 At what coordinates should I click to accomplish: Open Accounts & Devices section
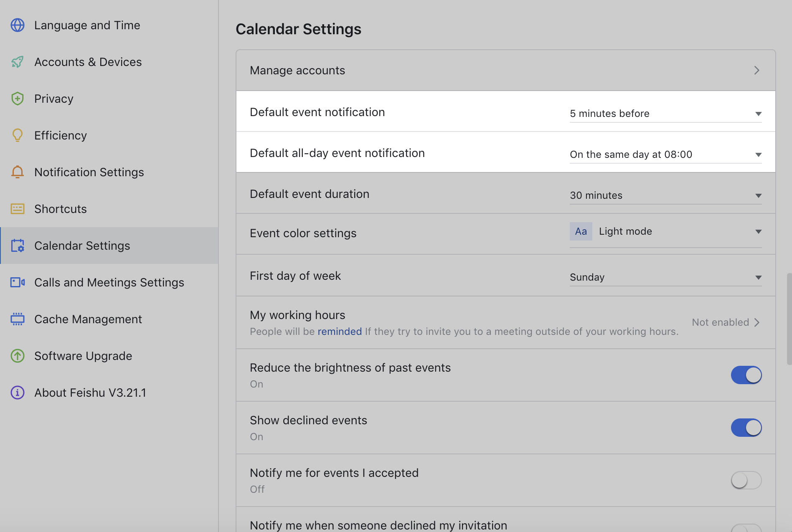coord(109,62)
